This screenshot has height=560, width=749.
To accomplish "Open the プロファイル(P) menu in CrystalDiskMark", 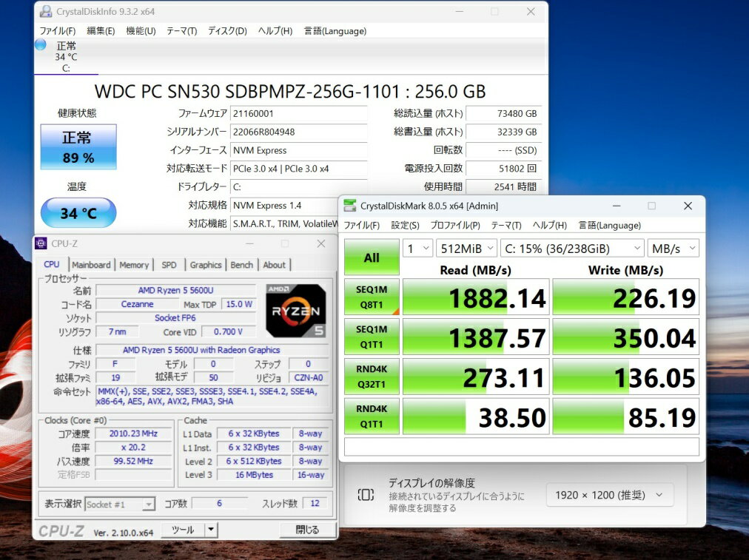I will [x=454, y=225].
